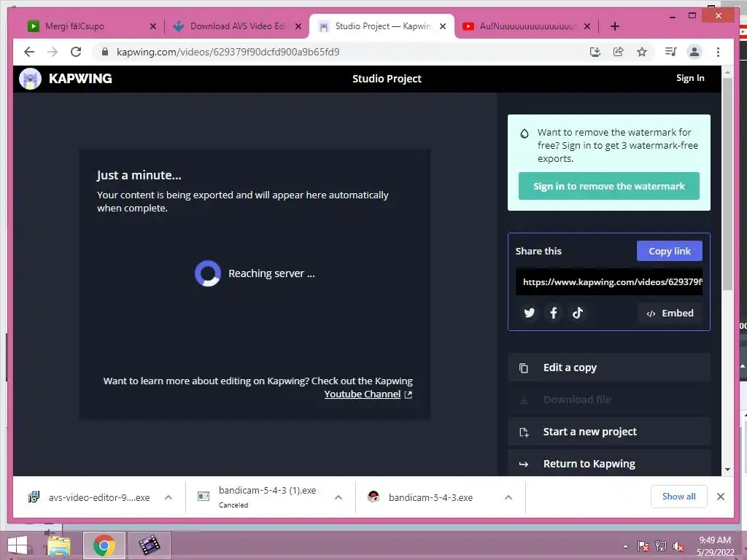Share this page via address bar icon
Viewport: 747px width, 560px height.
click(x=619, y=52)
